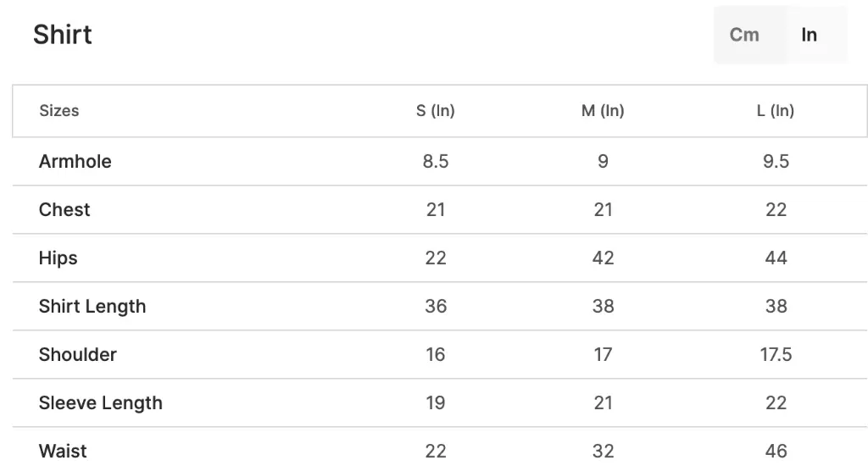Select the Waist row label
The width and height of the screenshot is (868, 466).
(x=63, y=451)
